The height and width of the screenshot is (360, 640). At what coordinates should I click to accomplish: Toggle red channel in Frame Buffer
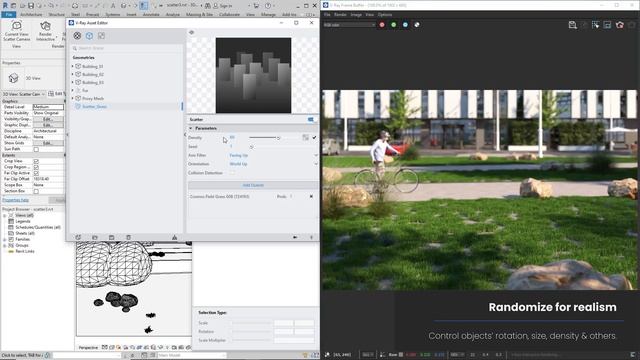[382, 25]
